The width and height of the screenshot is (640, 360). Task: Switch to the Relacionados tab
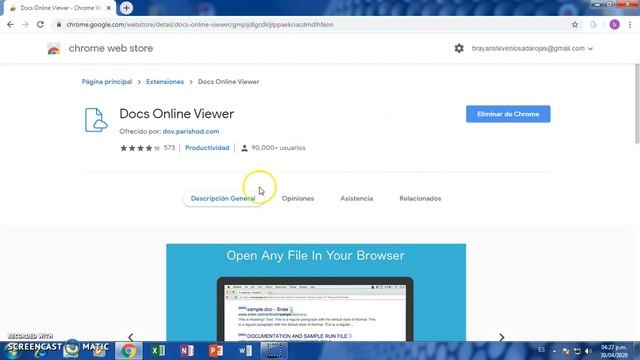tap(420, 198)
